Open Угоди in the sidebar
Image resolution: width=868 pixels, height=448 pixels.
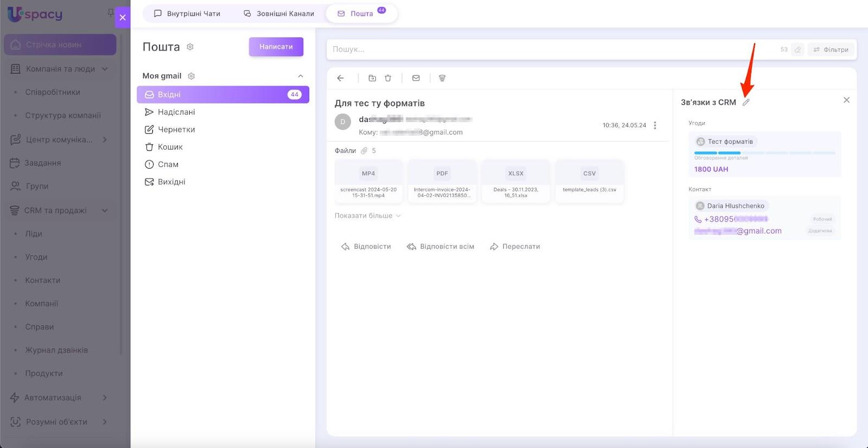(36, 257)
